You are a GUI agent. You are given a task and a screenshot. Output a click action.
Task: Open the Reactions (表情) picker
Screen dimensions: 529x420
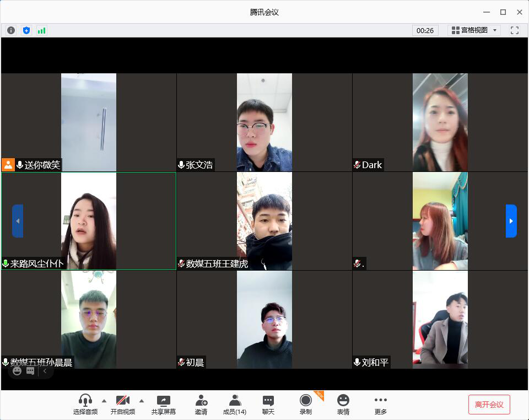(x=343, y=405)
